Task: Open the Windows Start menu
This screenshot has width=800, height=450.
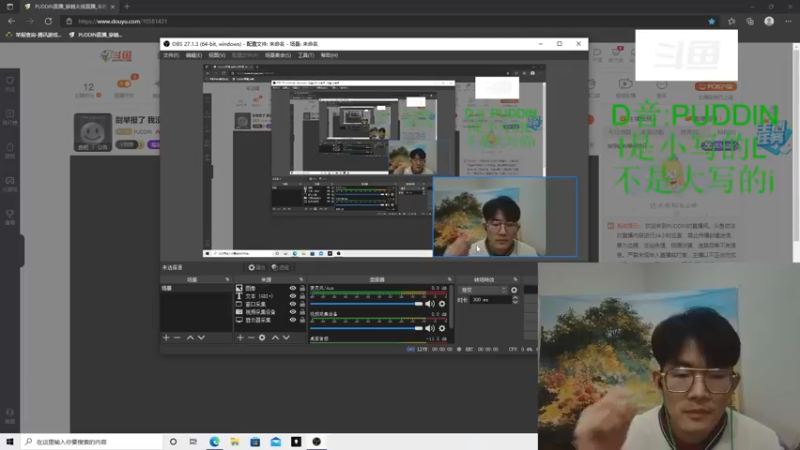Action: [x=10, y=442]
